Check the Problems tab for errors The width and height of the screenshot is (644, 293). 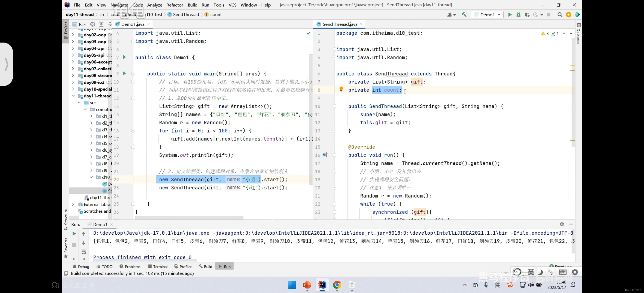coord(132,266)
